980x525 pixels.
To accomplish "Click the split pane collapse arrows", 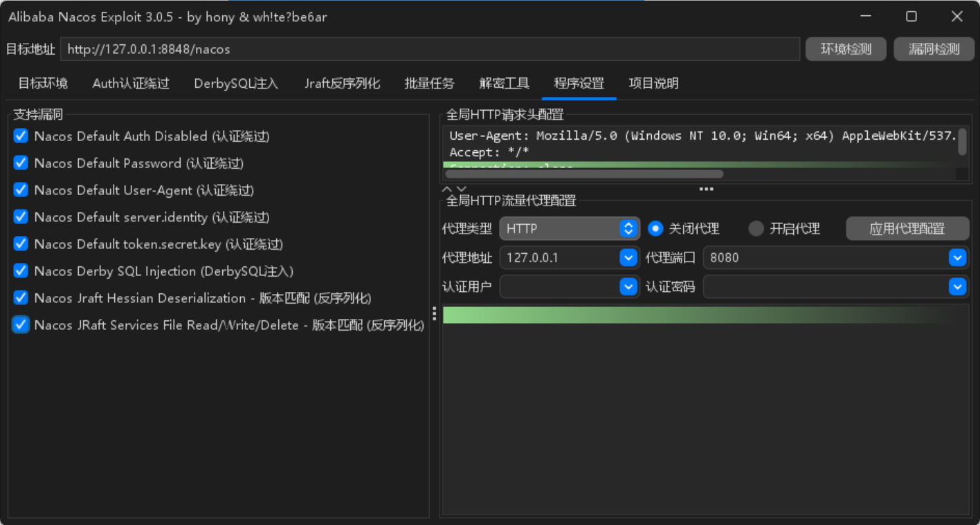I will 455,189.
